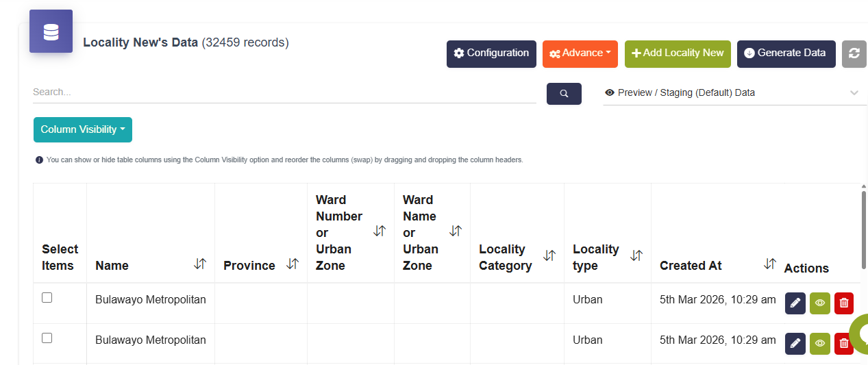Tick the checkbox in the first row
Screen dimensions: 868x365
click(47, 297)
